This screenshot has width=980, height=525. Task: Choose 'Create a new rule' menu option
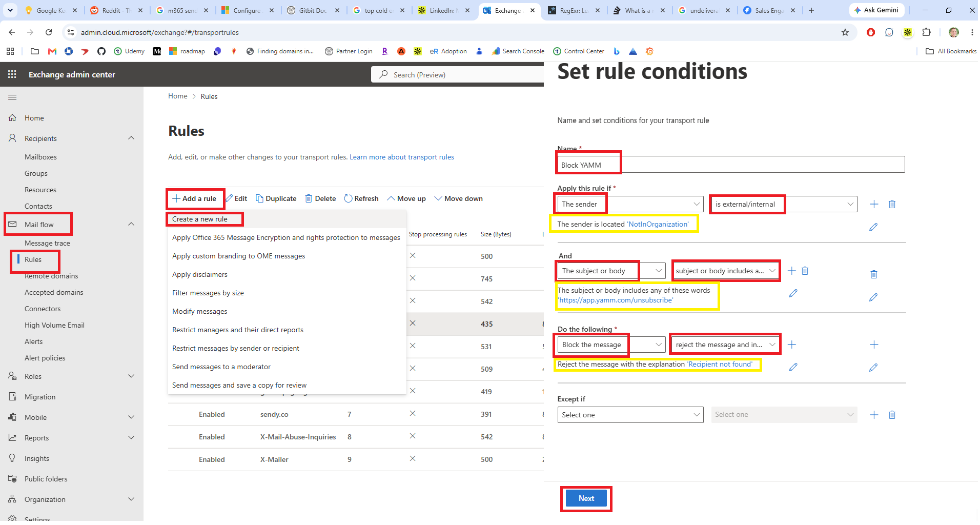coord(287,219)
